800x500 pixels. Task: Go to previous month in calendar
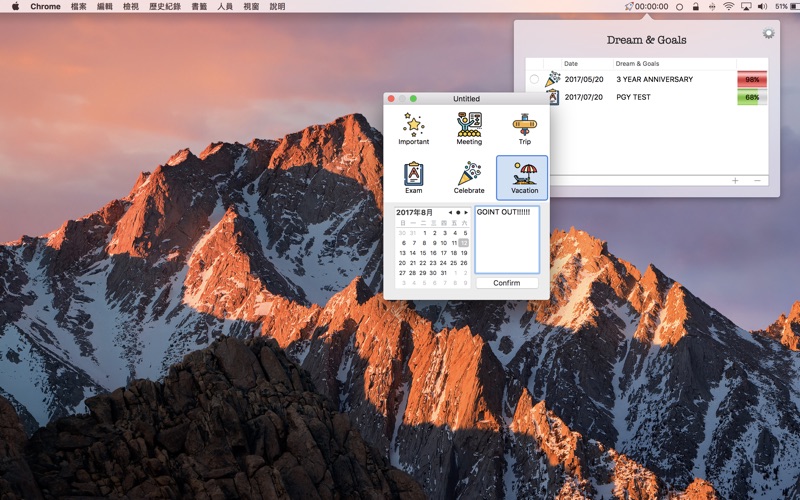[x=450, y=213]
